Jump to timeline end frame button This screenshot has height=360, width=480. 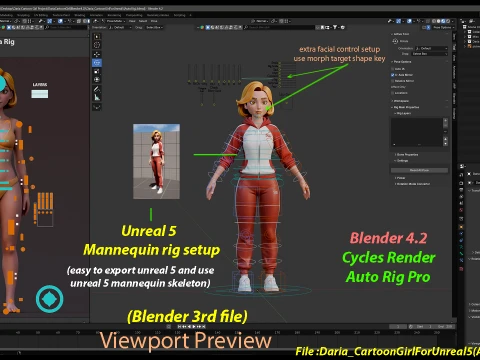pos(204,327)
